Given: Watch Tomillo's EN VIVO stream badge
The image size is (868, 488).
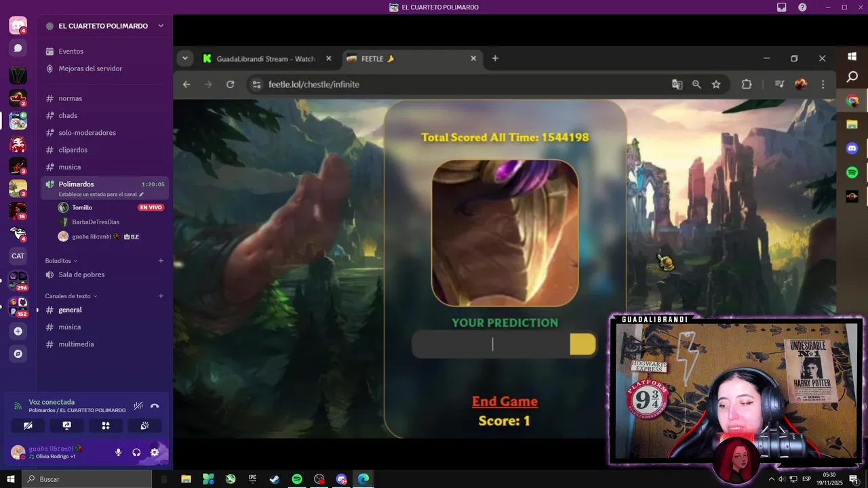Looking at the screenshot, I should [151, 207].
